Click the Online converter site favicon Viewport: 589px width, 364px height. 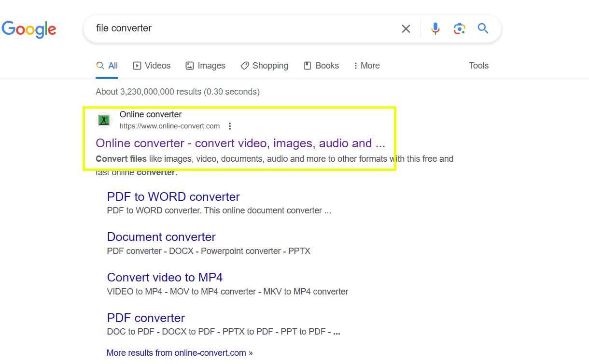104,120
